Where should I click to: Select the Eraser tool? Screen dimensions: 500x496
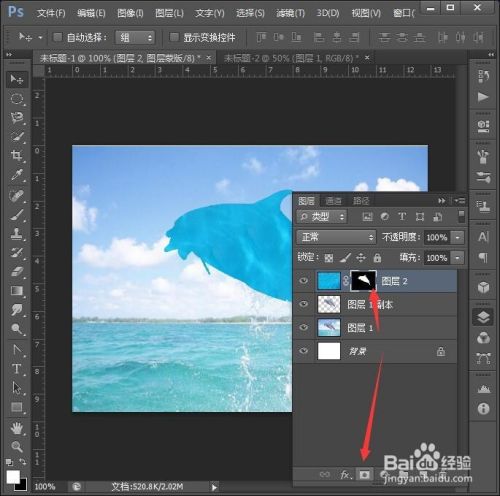(16, 272)
